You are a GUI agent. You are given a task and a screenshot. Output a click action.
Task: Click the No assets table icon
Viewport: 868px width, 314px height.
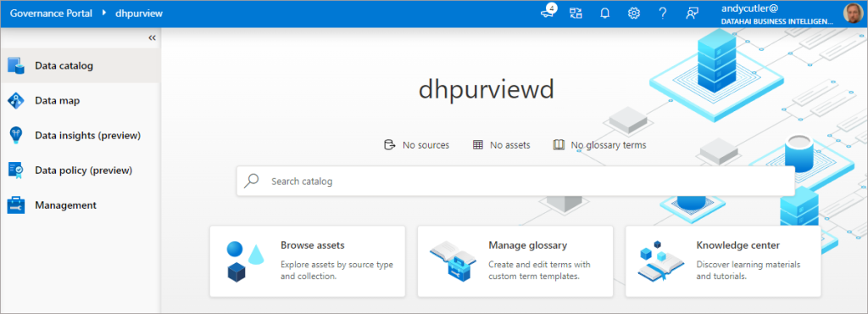[x=478, y=145]
